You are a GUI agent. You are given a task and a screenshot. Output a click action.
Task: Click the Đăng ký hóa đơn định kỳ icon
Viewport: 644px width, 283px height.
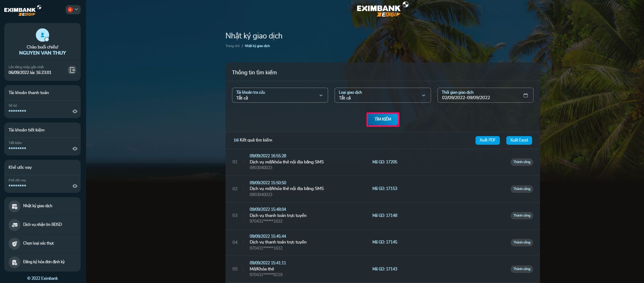point(14,262)
